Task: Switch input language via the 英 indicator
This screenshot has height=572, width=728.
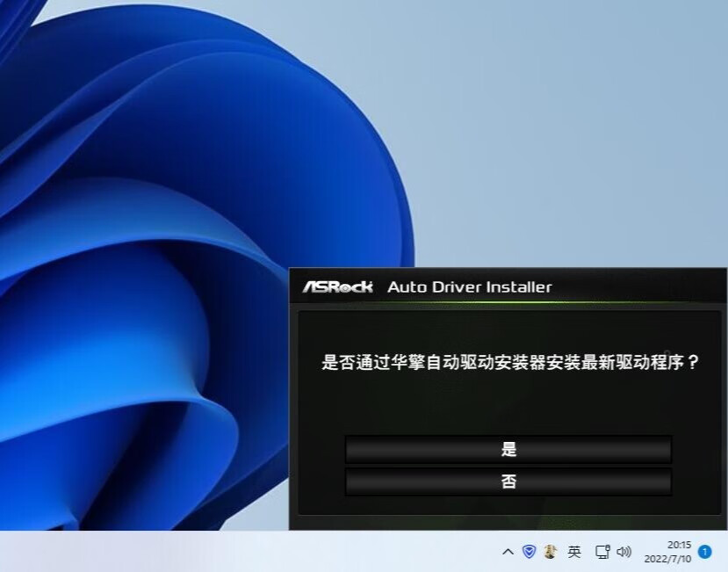Action: [574, 552]
